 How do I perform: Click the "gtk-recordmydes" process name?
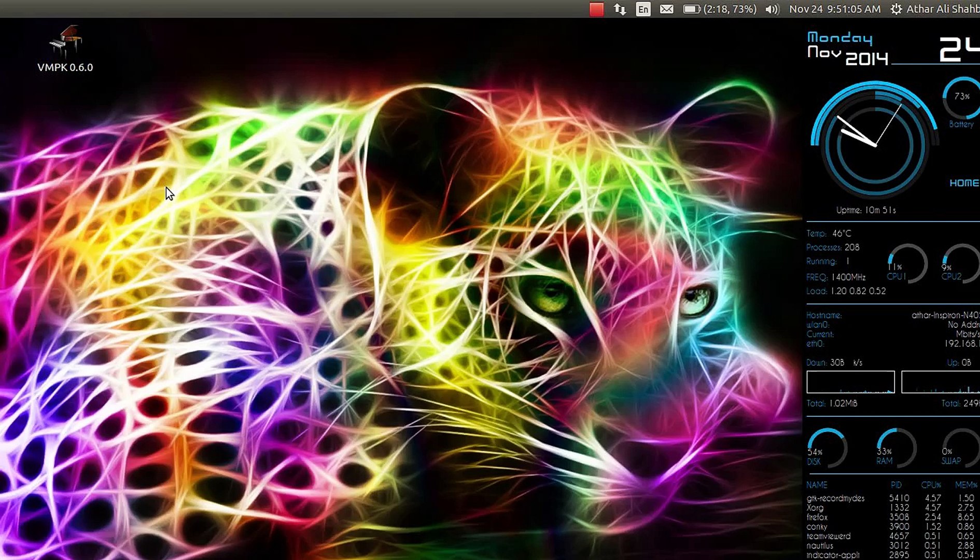(835, 498)
